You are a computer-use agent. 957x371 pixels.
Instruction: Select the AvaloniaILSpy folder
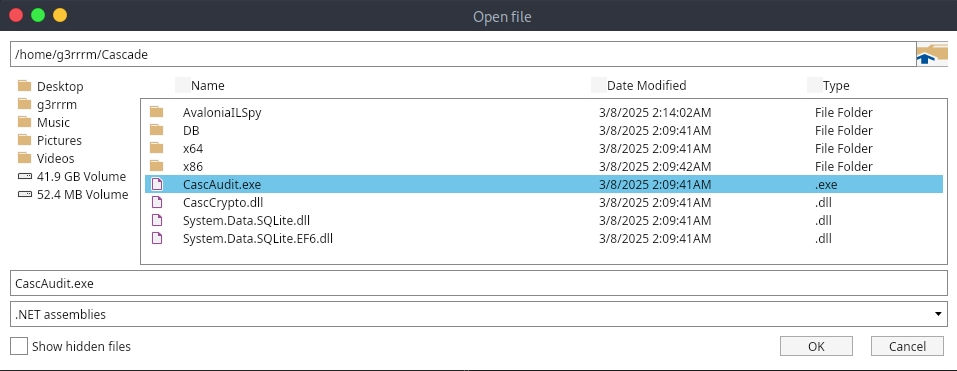coord(543,113)
